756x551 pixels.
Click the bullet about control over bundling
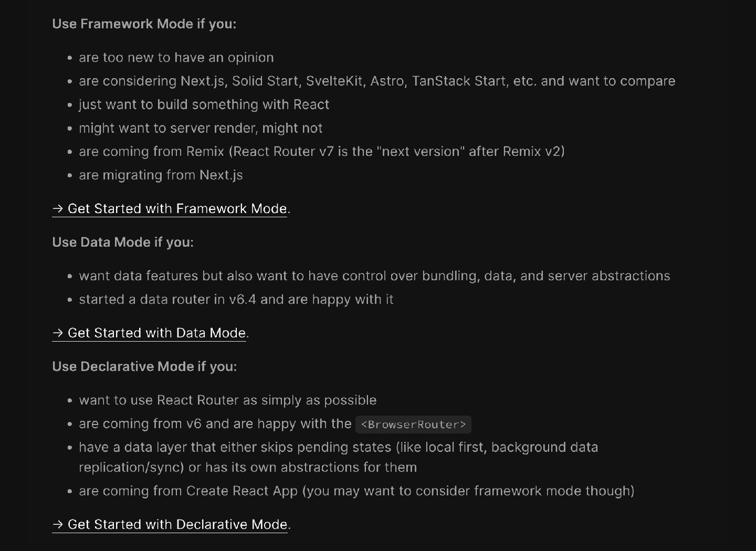[374, 276]
